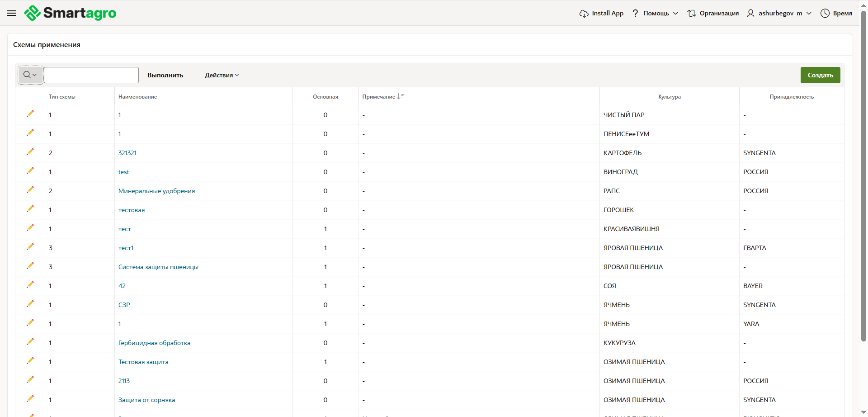Open the Действия actions menu

[222, 75]
